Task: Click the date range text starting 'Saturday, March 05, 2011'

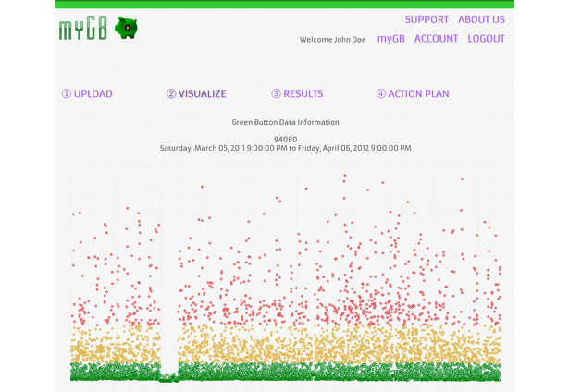Action: click(286, 148)
